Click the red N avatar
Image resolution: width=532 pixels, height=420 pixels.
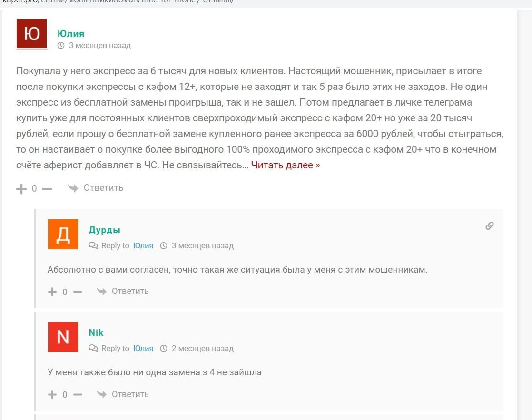point(63,337)
